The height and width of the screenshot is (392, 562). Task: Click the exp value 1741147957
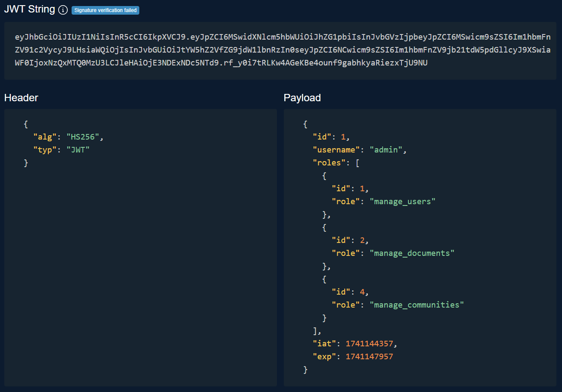[x=369, y=357]
